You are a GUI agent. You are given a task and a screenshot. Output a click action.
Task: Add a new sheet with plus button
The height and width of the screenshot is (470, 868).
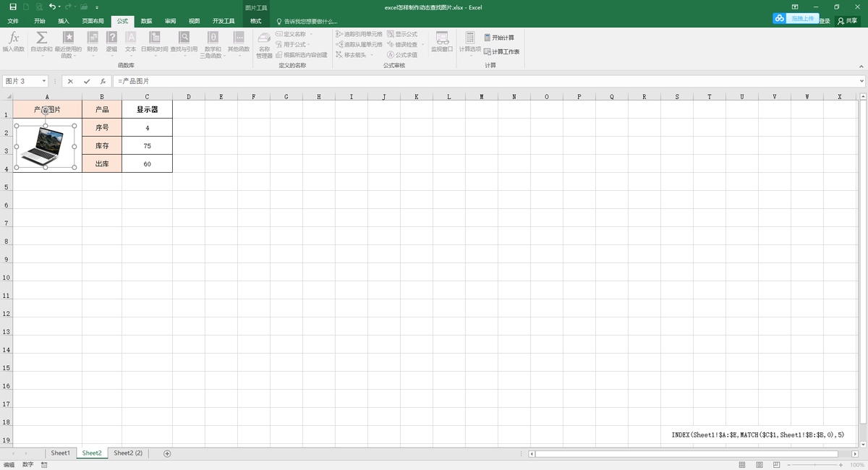point(167,453)
